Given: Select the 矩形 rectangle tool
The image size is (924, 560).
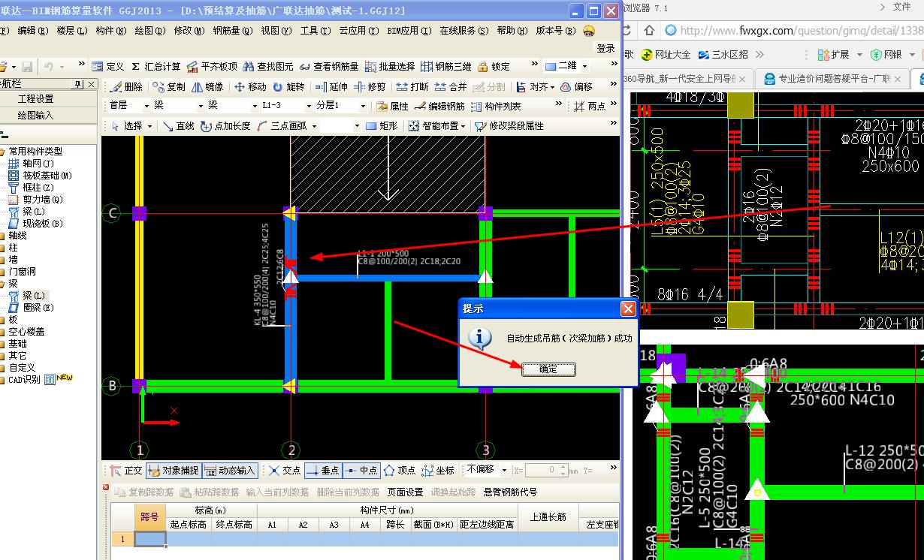Looking at the screenshot, I should pos(382,126).
